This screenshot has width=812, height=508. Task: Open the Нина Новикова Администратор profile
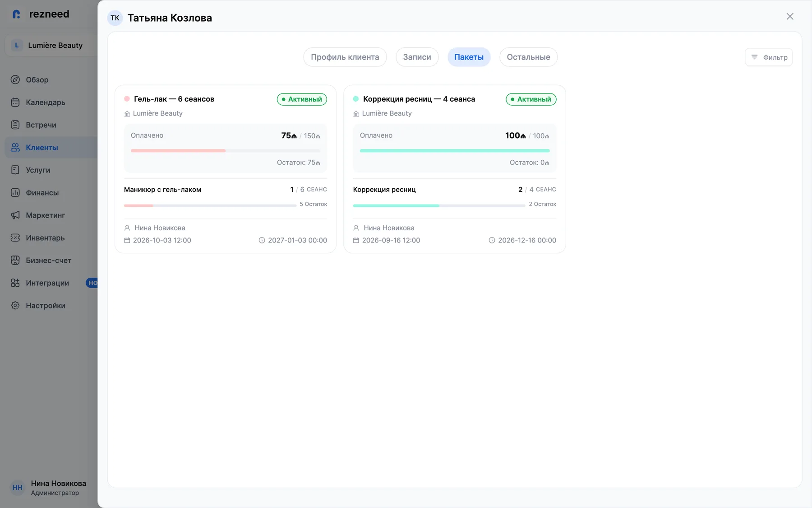pyautogui.click(x=49, y=488)
